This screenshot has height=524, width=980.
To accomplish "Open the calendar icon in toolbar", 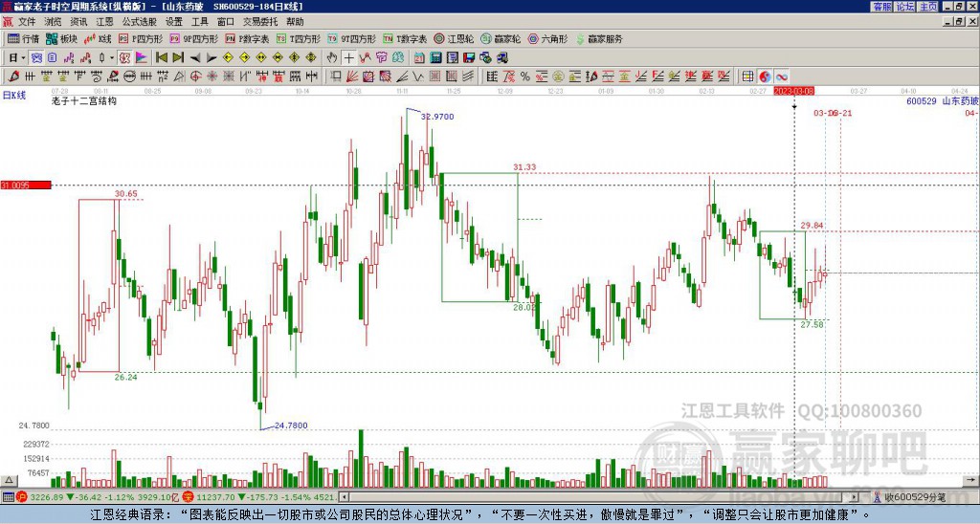I will click(x=419, y=58).
